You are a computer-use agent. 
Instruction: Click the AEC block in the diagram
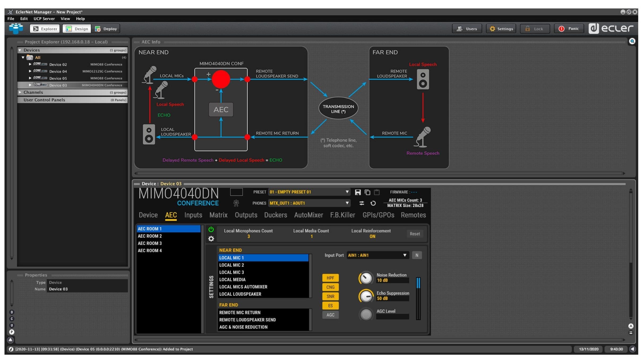tap(221, 110)
